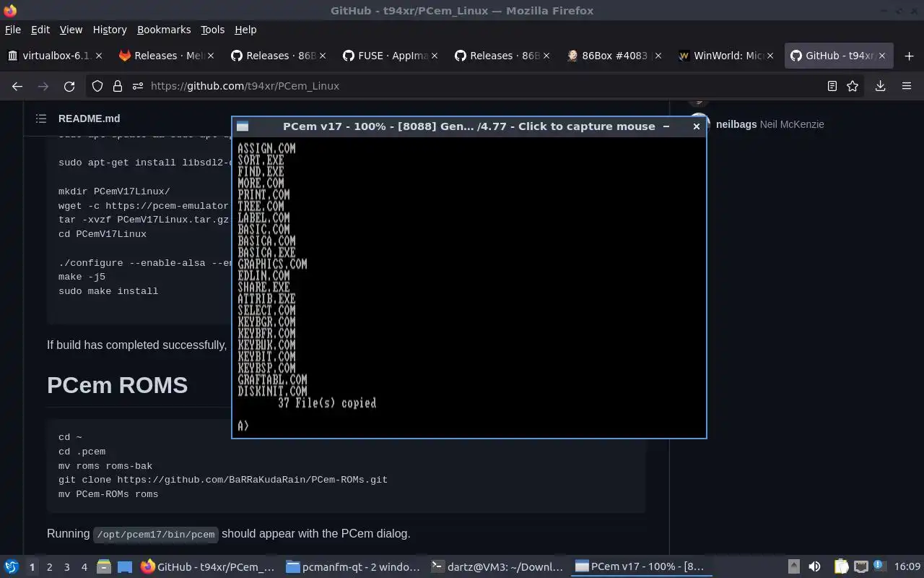924x578 pixels.
Task: Open Lubuntu start menu
Action: coord(12,567)
